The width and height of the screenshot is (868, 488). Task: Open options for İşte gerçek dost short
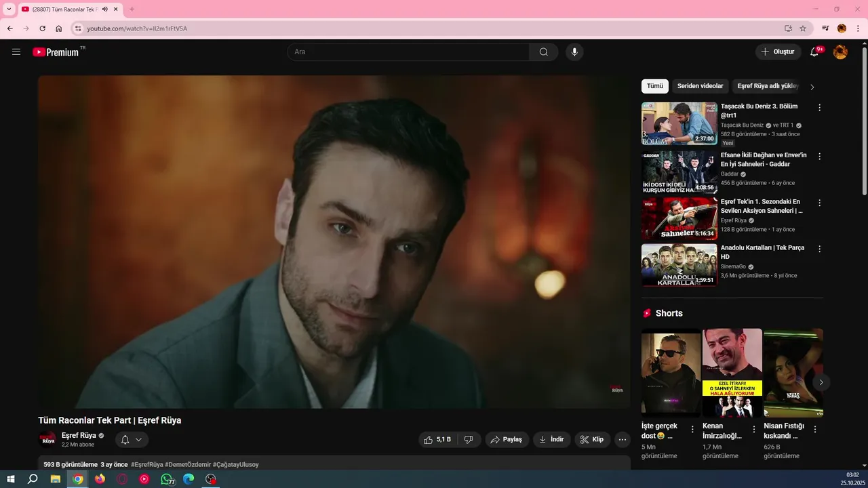(692, 430)
